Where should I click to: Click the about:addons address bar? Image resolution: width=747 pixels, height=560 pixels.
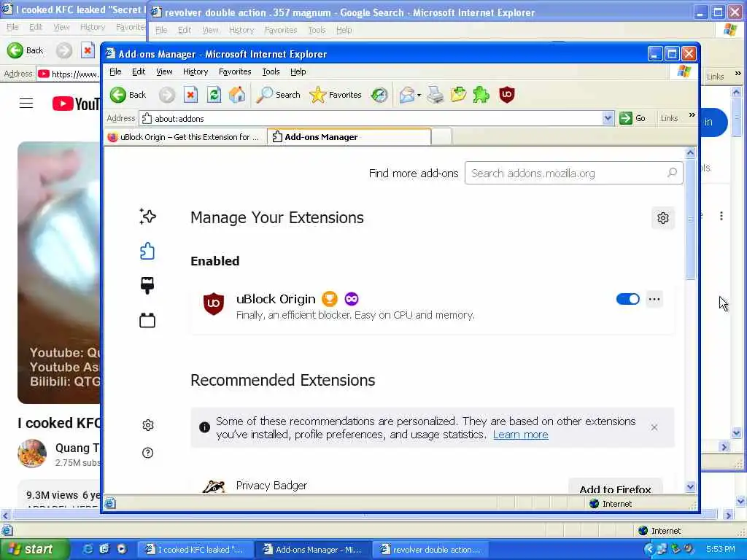tap(371, 119)
